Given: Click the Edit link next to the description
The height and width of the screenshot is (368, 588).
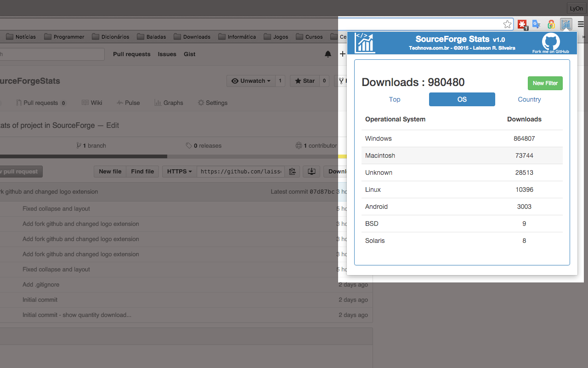Looking at the screenshot, I should click(112, 125).
